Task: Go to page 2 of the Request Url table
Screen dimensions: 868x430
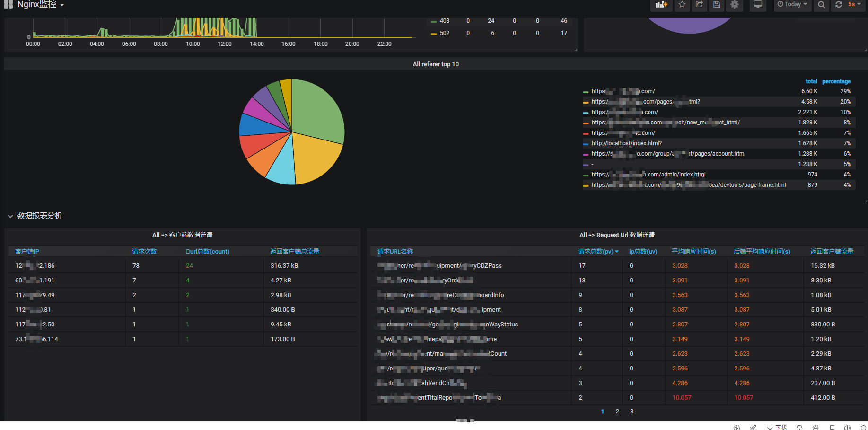Action: pos(617,412)
